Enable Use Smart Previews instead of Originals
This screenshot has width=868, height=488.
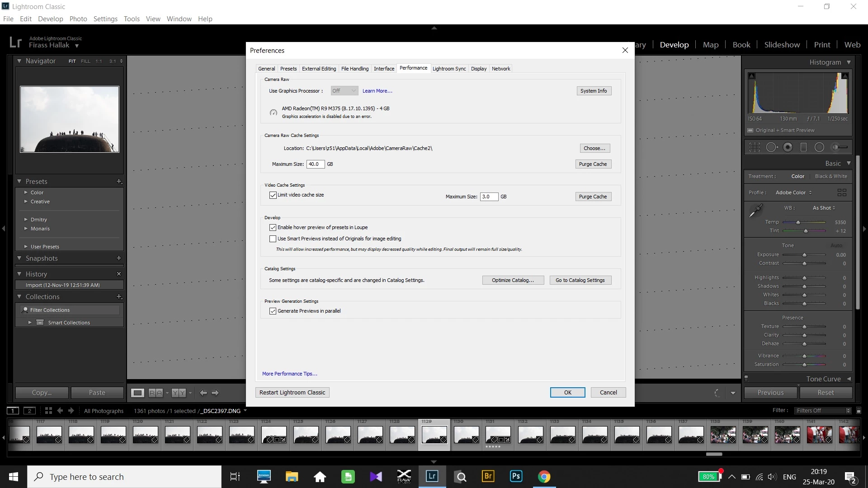(x=273, y=239)
